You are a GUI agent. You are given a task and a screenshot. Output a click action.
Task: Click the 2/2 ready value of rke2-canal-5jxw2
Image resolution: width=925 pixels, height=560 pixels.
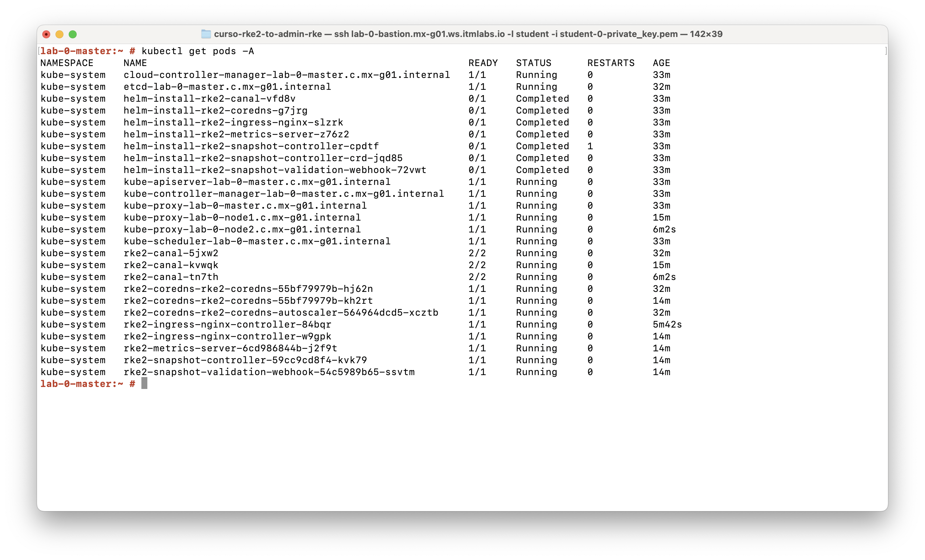(477, 253)
